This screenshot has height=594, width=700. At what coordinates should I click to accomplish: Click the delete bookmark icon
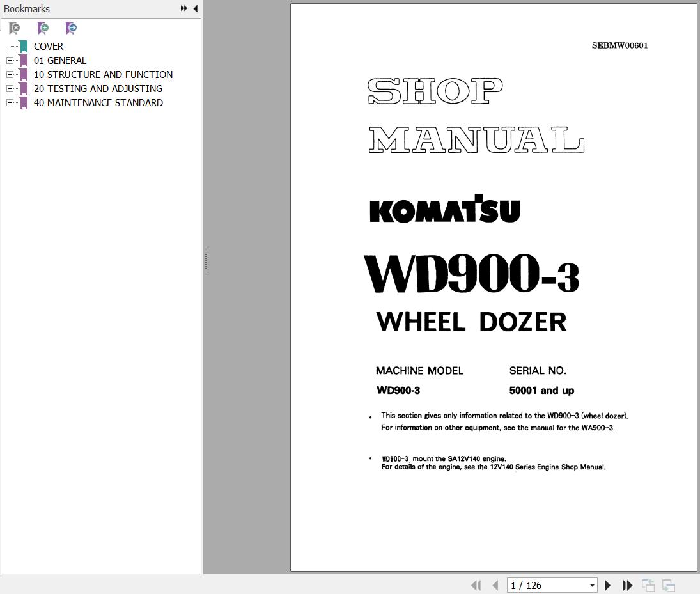tap(14, 28)
